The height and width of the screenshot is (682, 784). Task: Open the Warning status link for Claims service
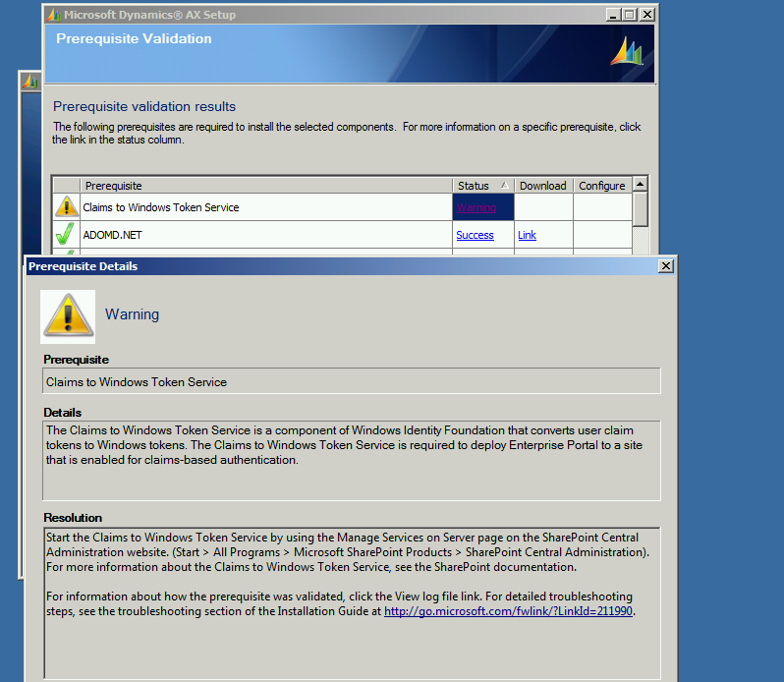tap(476, 207)
